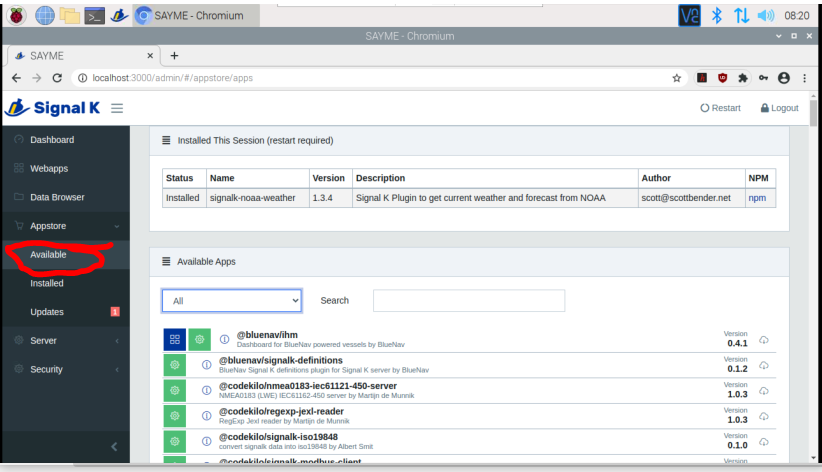Screen dimensions: 822x472
Task: Select Installed under Appstore
Action: click(x=66, y=283)
